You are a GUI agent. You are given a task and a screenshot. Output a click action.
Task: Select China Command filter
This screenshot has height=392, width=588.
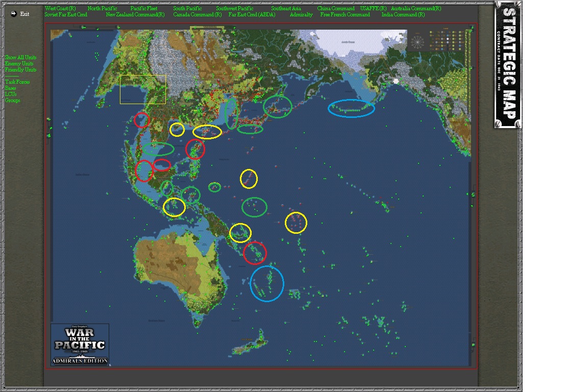[336, 8]
